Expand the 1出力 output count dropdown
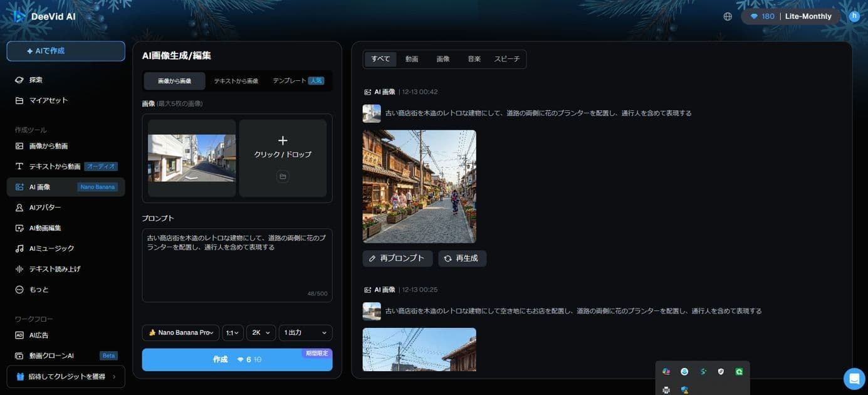This screenshot has width=868, height=395. 305,333
